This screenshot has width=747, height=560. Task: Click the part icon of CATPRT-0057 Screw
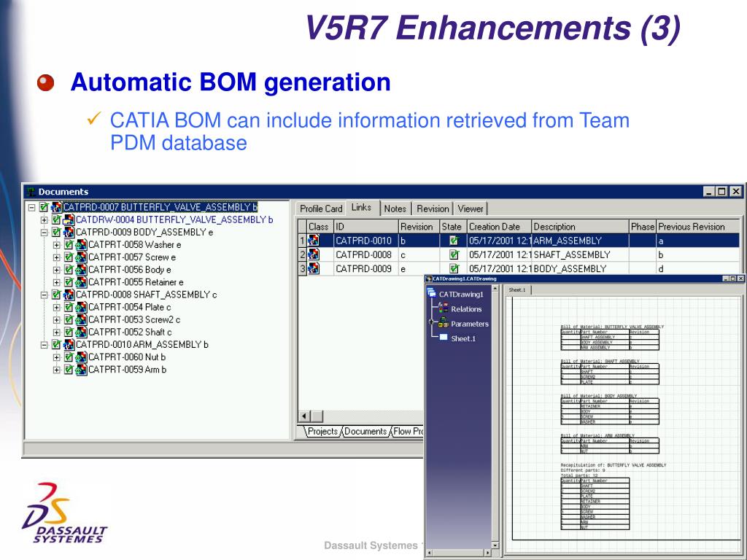coord(82,257)
